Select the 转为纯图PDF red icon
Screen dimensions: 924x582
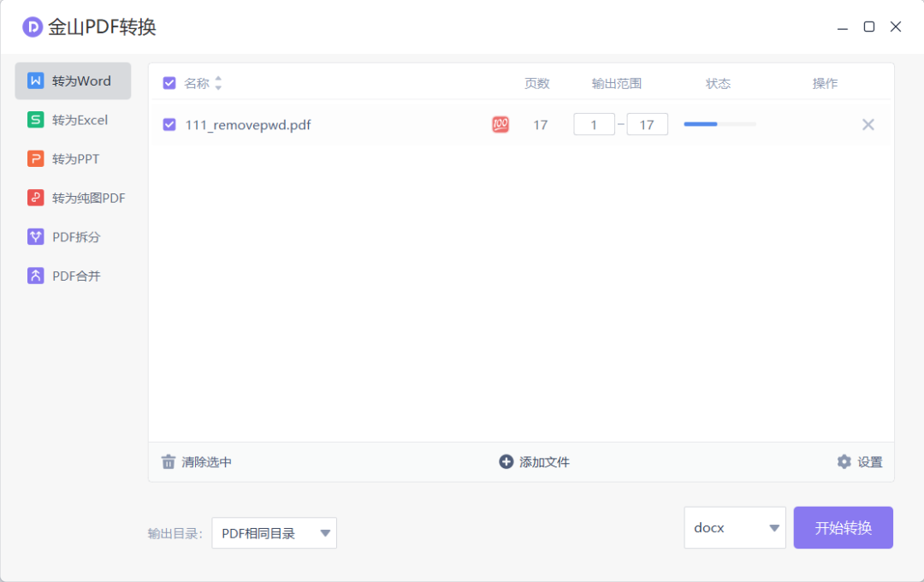pos(35,198)
